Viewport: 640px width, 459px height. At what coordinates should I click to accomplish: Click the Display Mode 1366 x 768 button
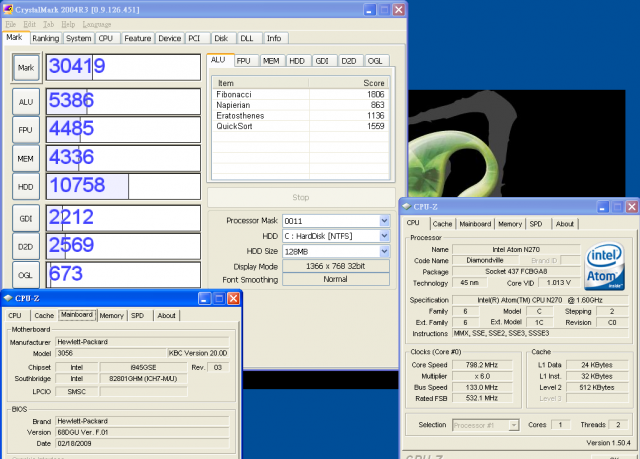336,266
